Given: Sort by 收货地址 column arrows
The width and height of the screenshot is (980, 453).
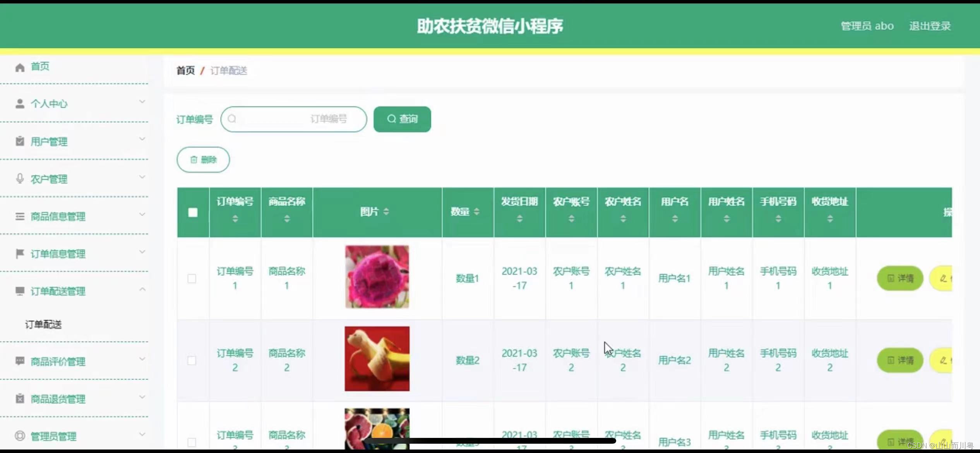Looking at the screenshot, I should [830, 219].
